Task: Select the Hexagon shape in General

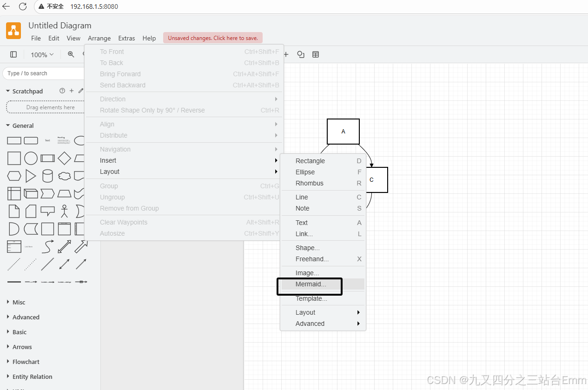Action: (14, 176)
